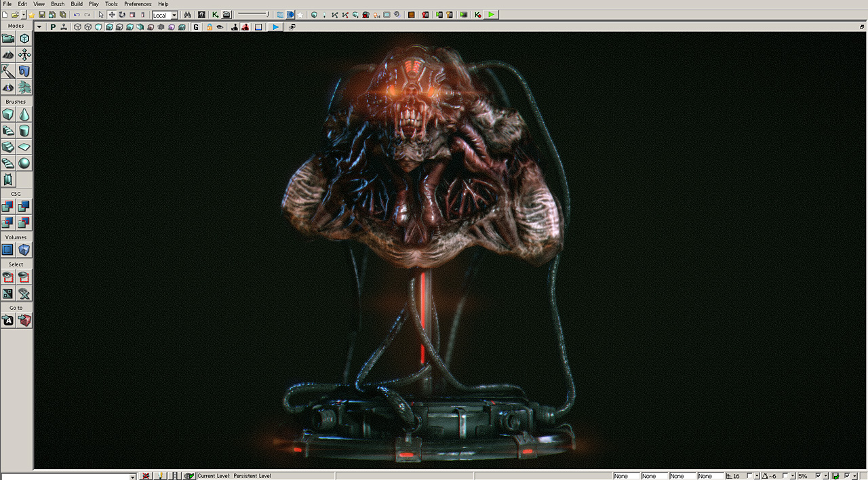Screen dimensions: 868x480
Task: Open the Edit menu
Action: (x=22, y=4)
